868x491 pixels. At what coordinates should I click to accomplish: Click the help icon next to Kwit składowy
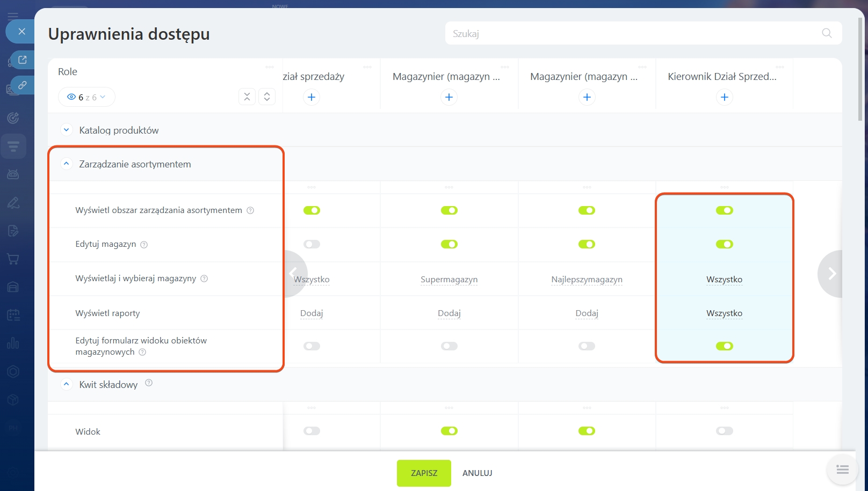[x=149, y=383]
